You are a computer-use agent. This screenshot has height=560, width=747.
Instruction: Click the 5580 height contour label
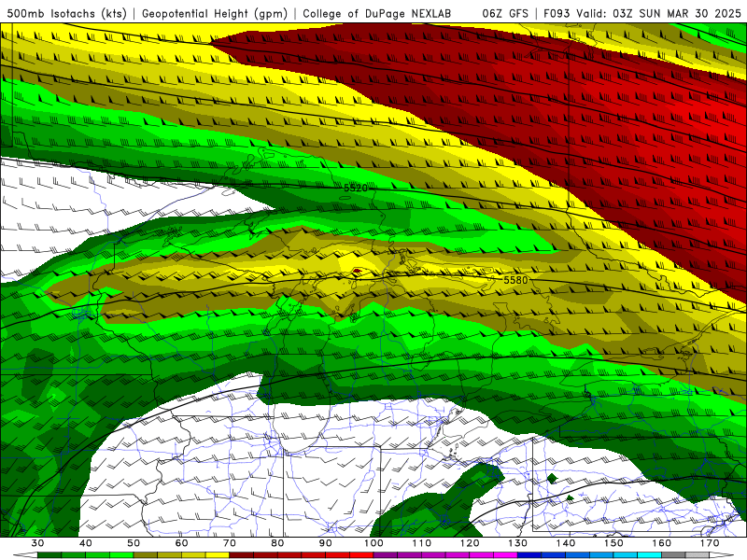coord(515,280)
